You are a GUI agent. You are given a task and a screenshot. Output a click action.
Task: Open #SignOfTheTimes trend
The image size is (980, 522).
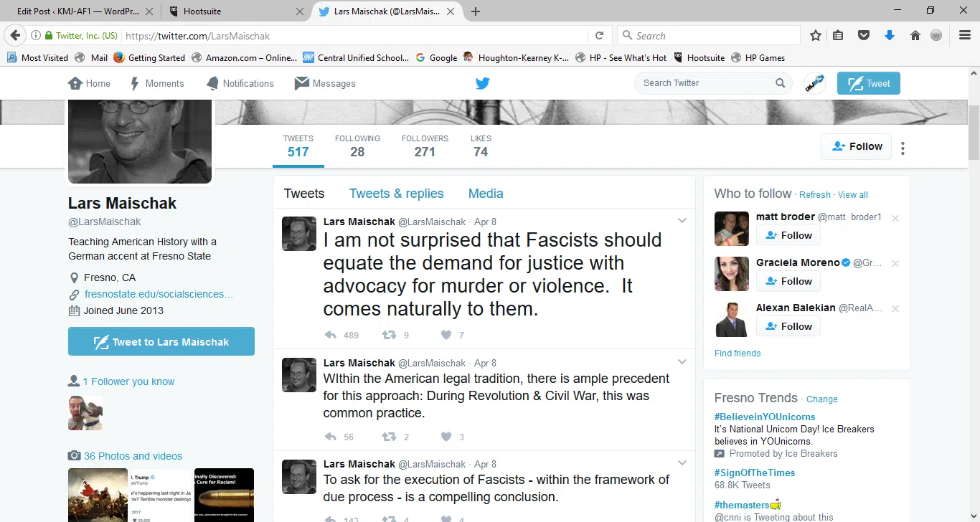pos(755,473)
